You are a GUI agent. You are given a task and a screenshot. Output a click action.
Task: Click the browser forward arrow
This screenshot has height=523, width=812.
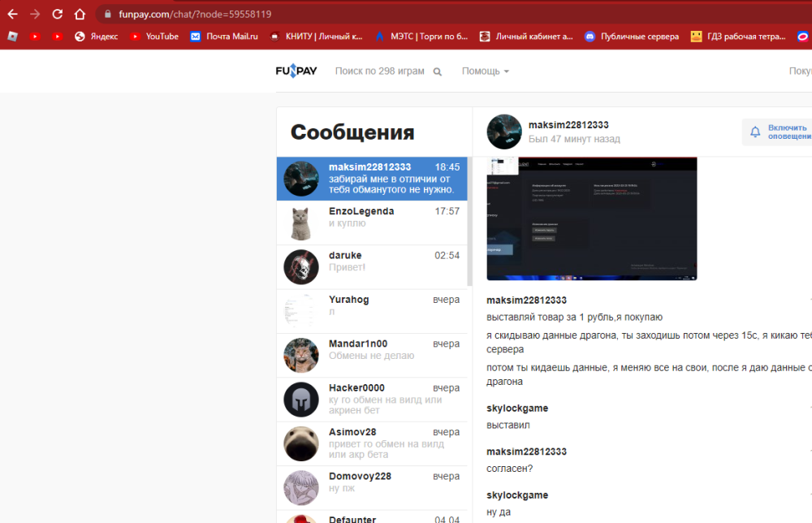point(35,14)
